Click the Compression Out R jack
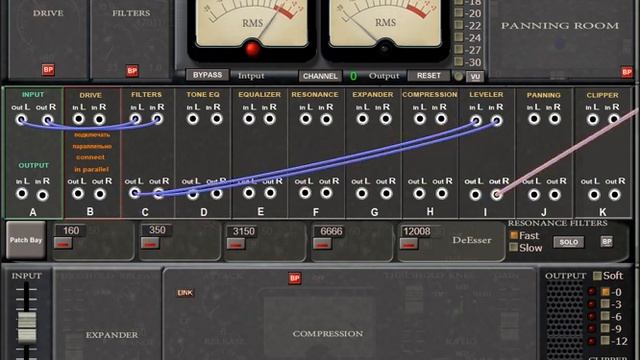Image resolution: width=640 pixels, height=360 pixels. coord(442,193)
